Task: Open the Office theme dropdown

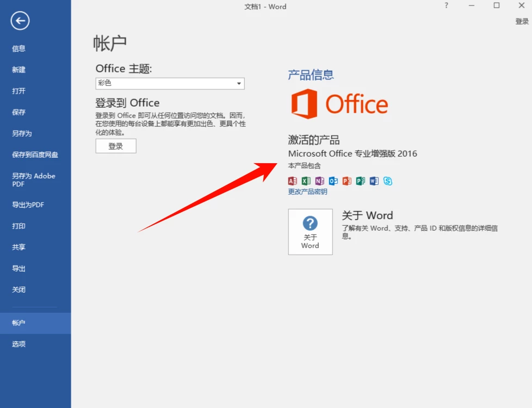Action: click(170, 83)
